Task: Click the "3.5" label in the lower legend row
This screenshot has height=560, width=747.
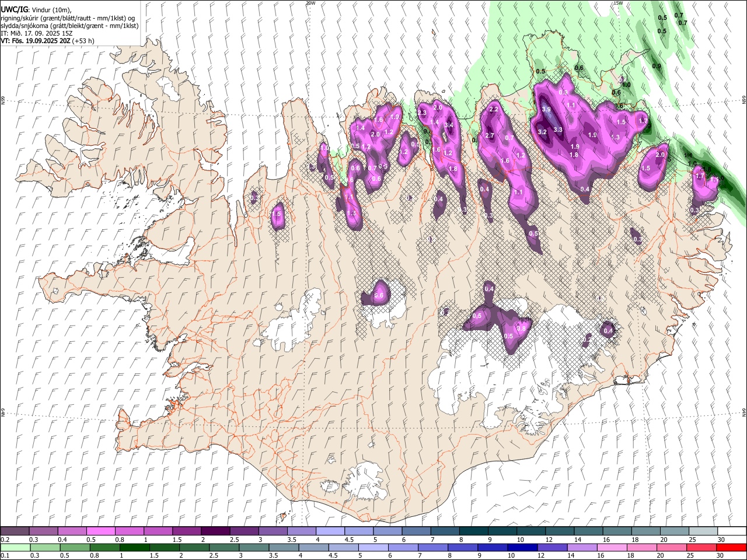Action: [x=273, y=555]
